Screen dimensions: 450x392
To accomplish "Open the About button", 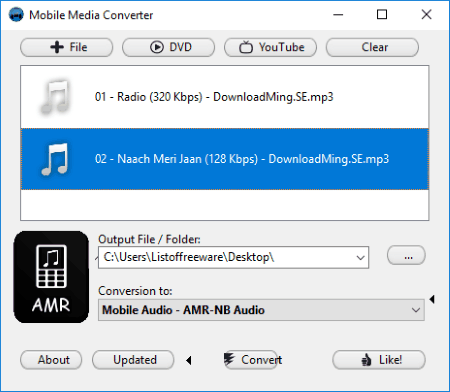I will pyautogui.click(x=51, y=360).
